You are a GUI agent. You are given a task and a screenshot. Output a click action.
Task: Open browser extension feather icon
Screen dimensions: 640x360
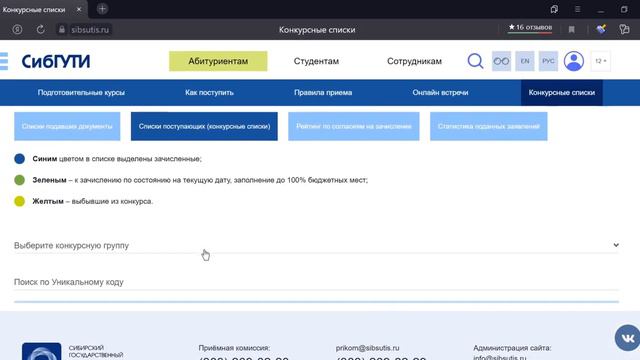tap(601, 29)
